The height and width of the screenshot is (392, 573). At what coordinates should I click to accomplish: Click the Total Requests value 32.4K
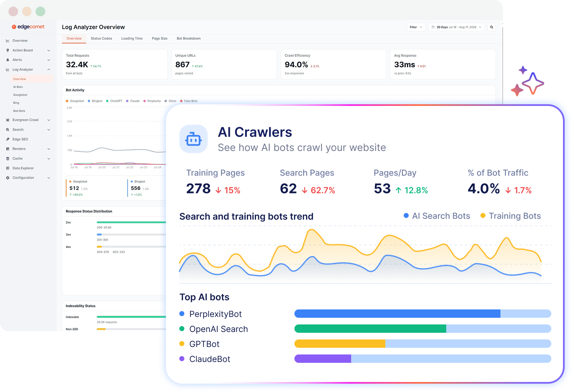click(x=77, y=65)
